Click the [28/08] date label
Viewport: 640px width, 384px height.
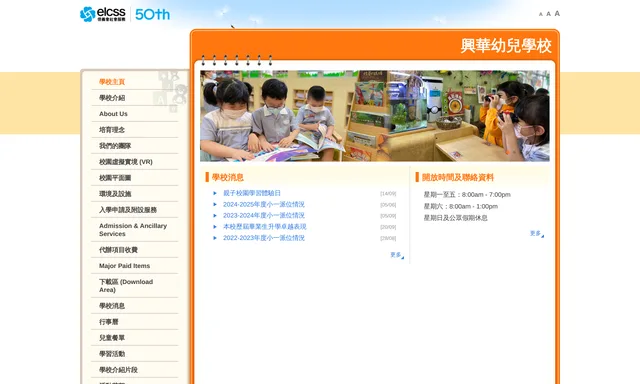click(388, 238)
